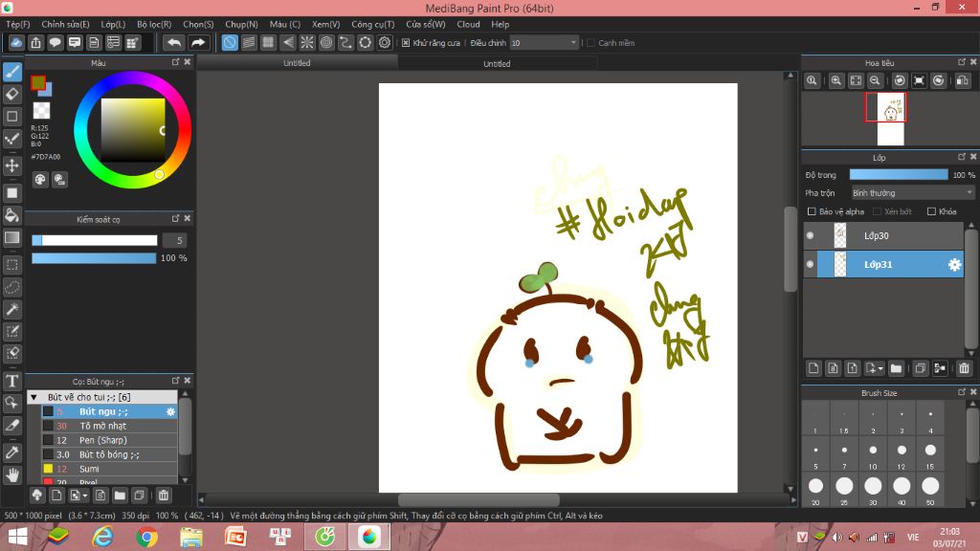This screenshot has height=551, width=980.
Task: Activate the Hand pan tool
Action: click(x=12, y=475)
